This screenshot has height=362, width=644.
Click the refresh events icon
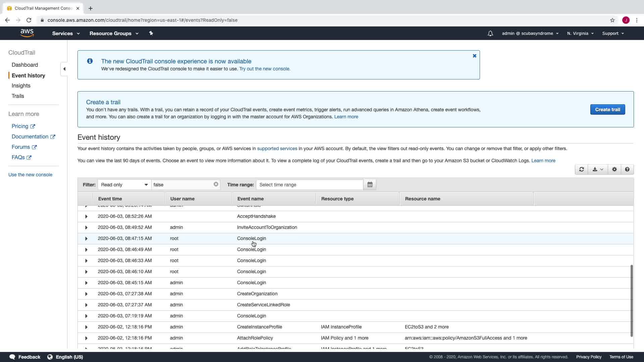coord(581,170)
